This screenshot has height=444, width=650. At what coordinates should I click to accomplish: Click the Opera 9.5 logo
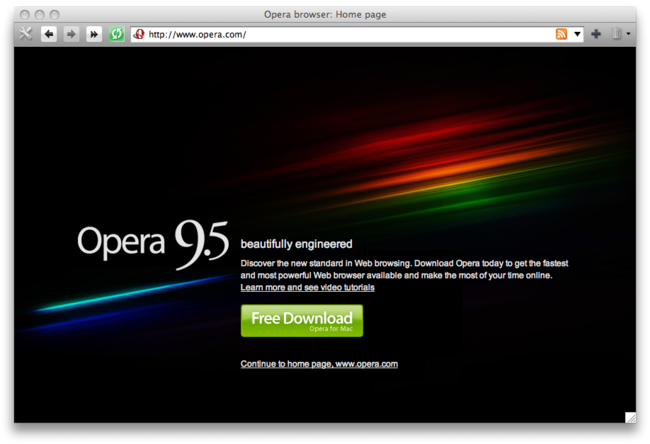(x=153, y=245)
